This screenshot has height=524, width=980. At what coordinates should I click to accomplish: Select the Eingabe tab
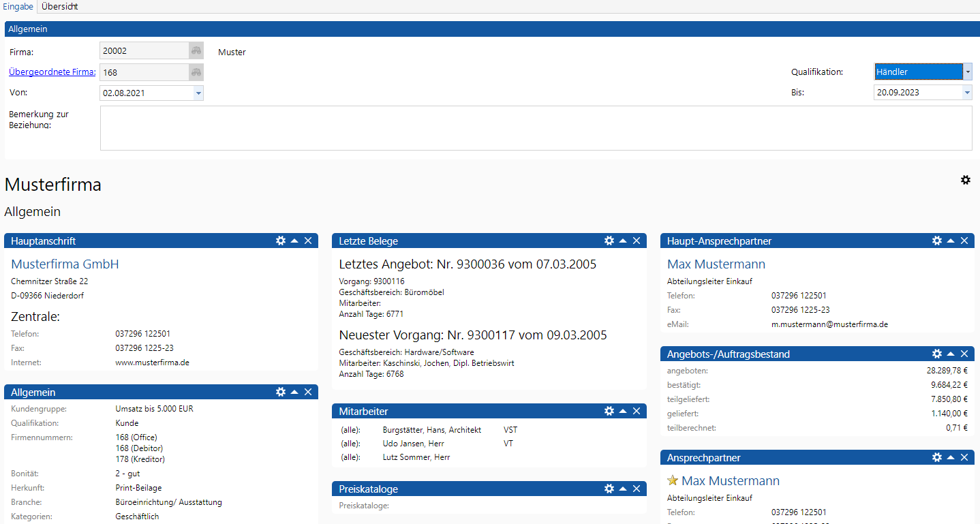(18, 6)
